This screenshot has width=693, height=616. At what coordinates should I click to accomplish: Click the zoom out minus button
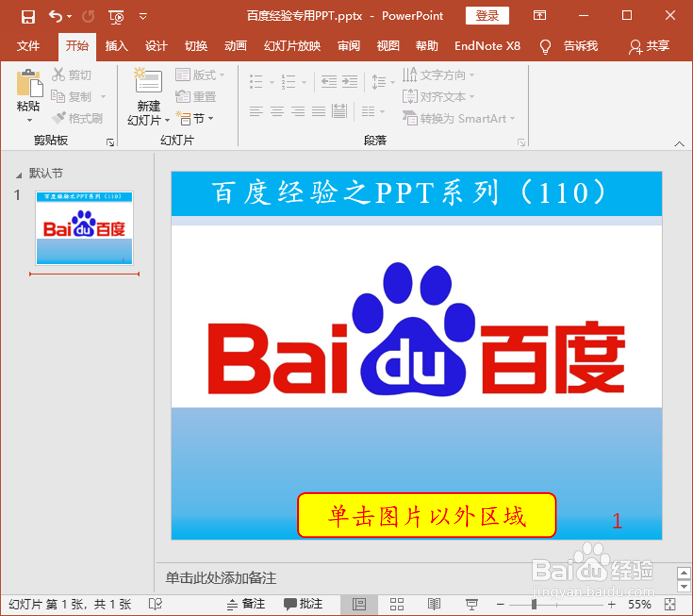500,604
